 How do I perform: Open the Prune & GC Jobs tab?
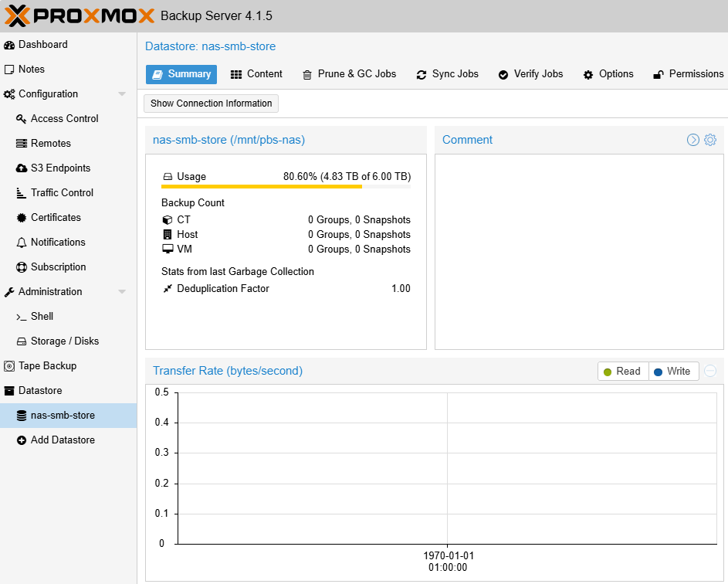coord(349,74)
